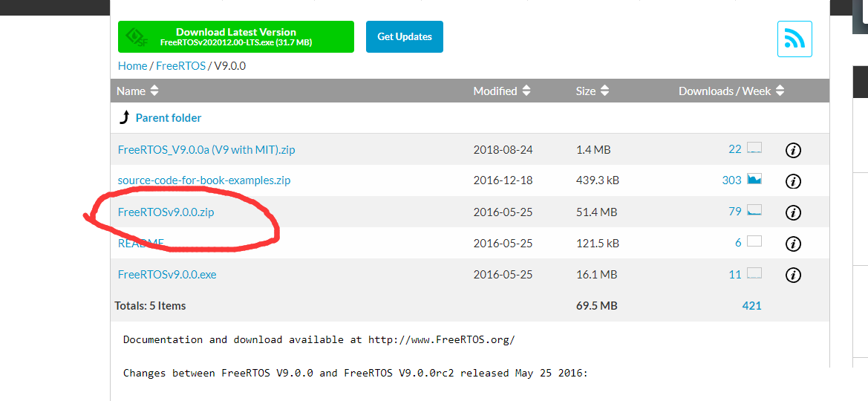This screenshot has width=868, height=401.
Task: Go to Home breadcrumb link
Action: 132,66
